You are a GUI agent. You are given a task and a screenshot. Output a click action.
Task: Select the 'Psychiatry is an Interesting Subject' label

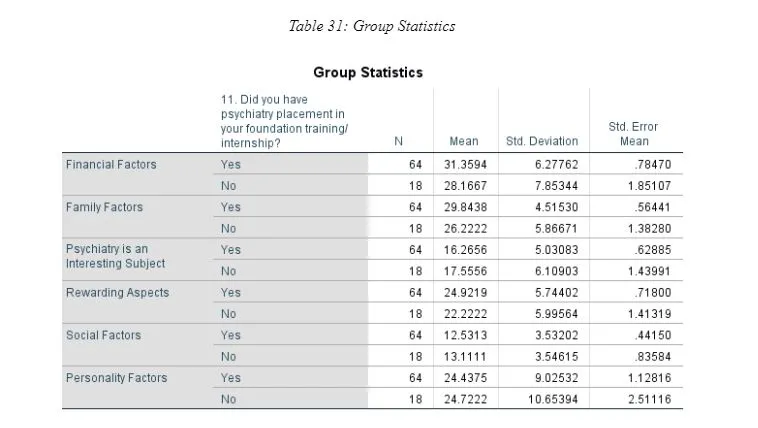(115, 256)
